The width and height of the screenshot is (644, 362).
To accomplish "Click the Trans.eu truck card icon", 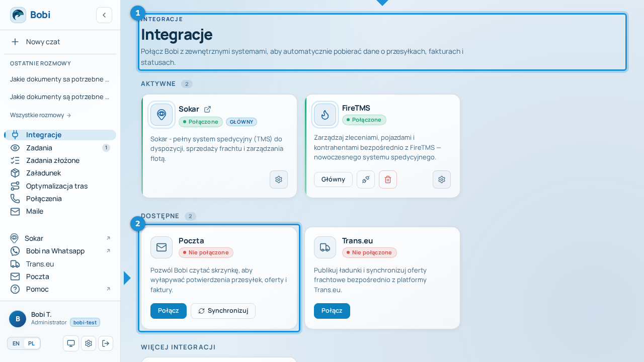I will (x=325, y=247).
